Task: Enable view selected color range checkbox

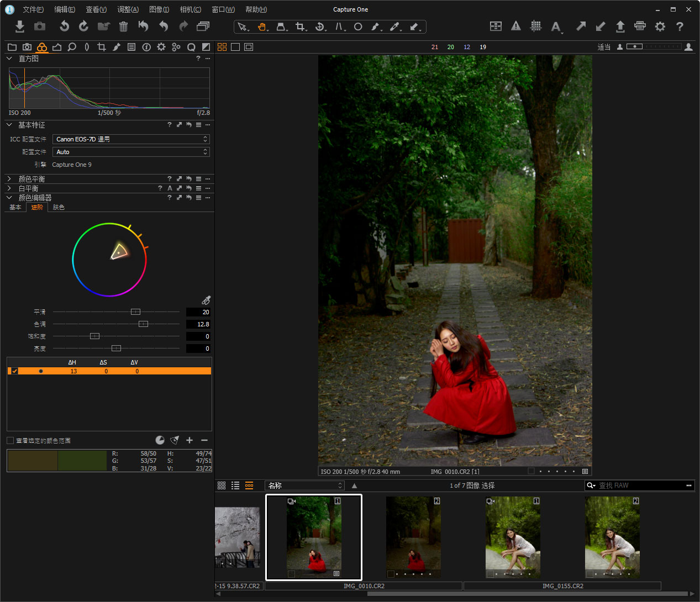Action: click(10, 440)
